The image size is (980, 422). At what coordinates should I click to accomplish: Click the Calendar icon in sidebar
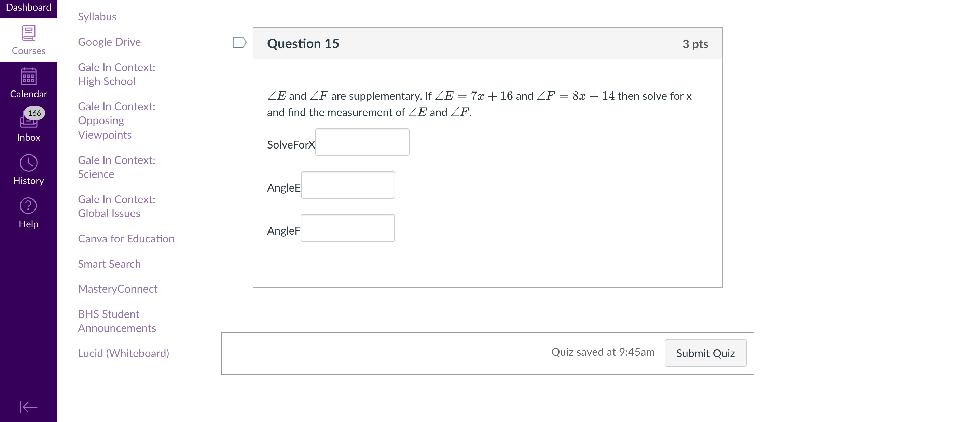click(x=29, y=75)
